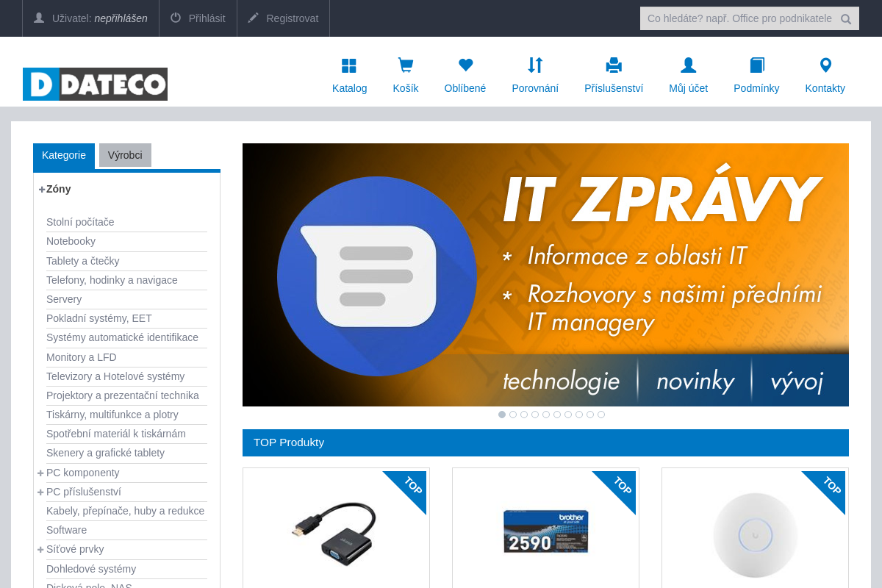This screenshot has width=882, height=588.
Task: Select the last carousel slide dot
Action: (601, 415)
